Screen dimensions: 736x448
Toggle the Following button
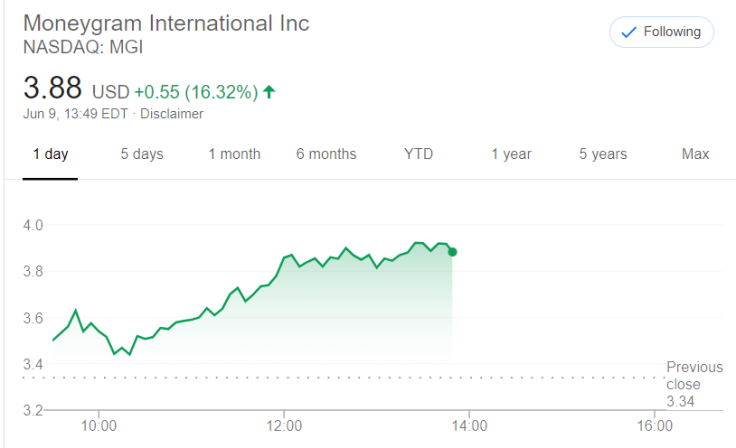[661, 32]
